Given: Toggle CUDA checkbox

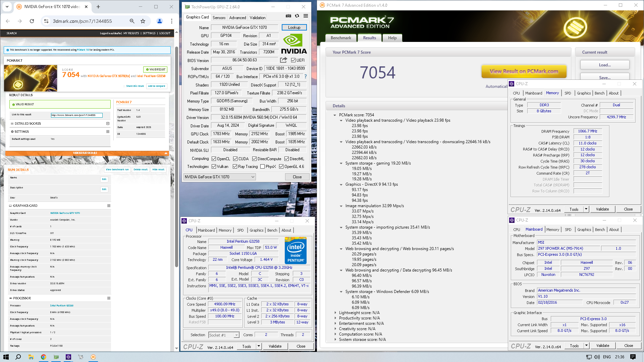Looking at the screenshot, I should click(x=235, y=159).
